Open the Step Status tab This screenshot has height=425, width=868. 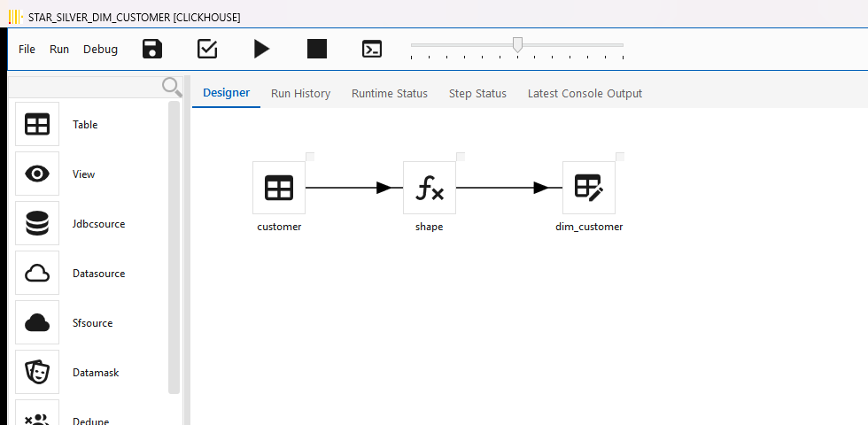click(477, 94)
